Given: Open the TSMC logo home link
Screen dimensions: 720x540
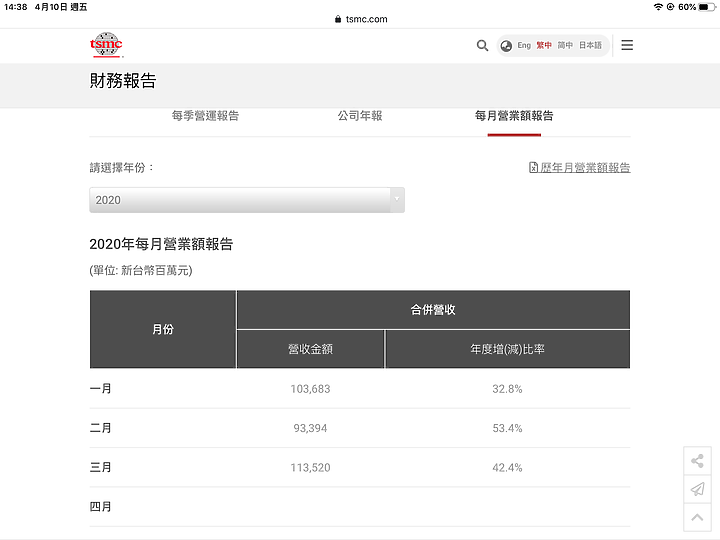Looking at the screenshot, I should [x=106, y=45].
